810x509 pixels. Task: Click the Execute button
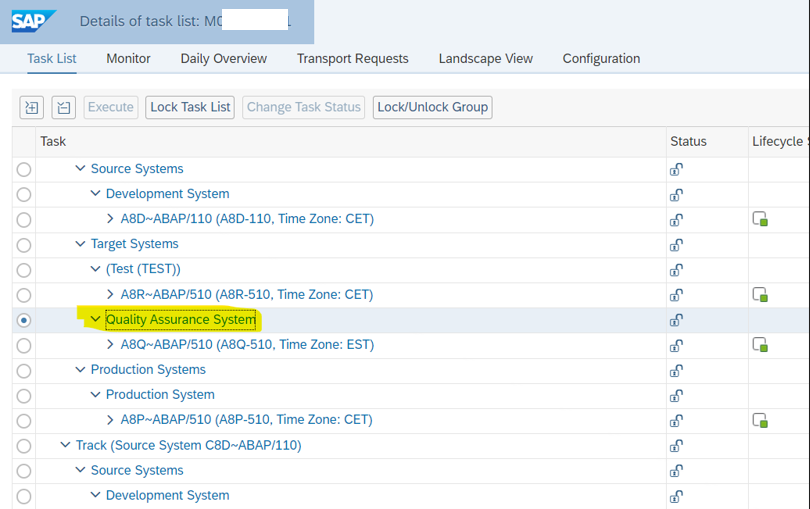[111, 107]
